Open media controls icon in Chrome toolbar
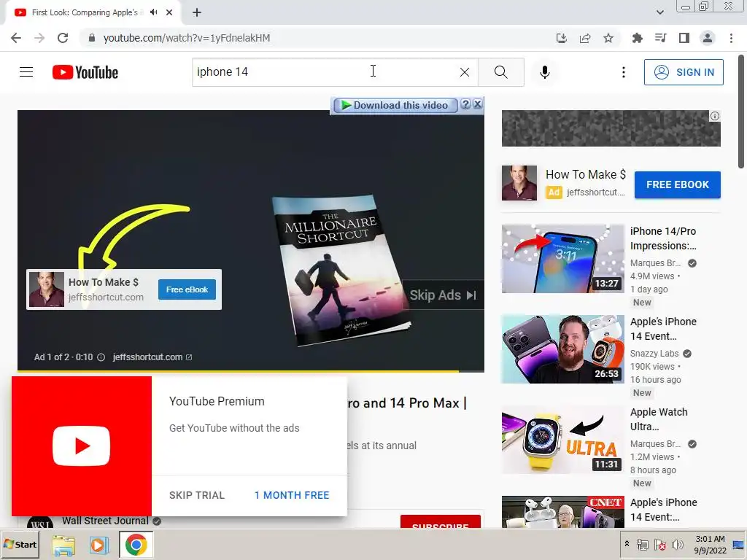This screenshot has height=560, width=747. coord(661,38)
